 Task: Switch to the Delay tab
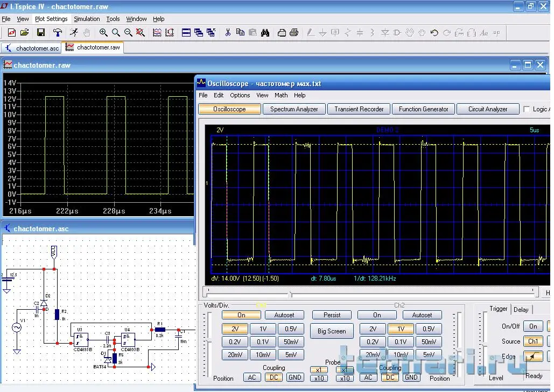click(x=521, y=309)
